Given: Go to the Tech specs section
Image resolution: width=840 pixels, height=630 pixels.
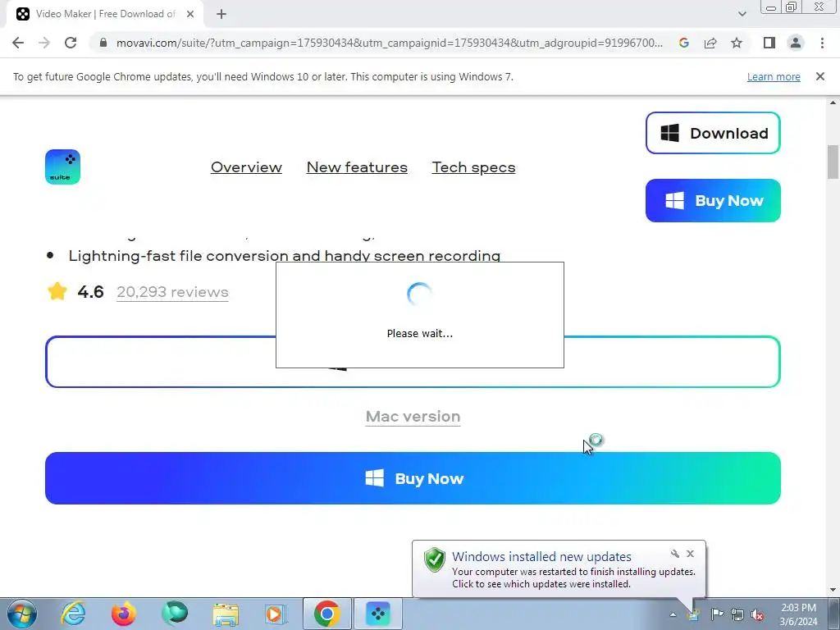Looking at the screenshot, I should [473, 167].
